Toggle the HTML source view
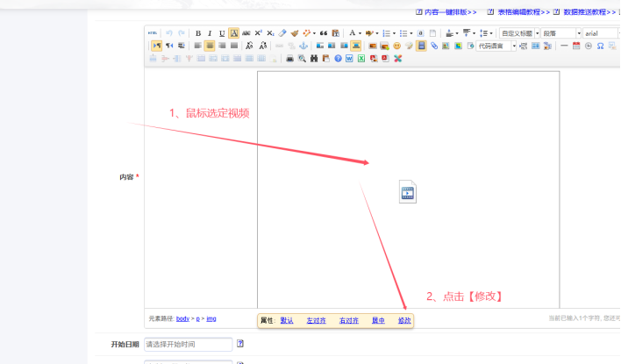Viewport: 621px width, 364px height. tap(153, 33)
